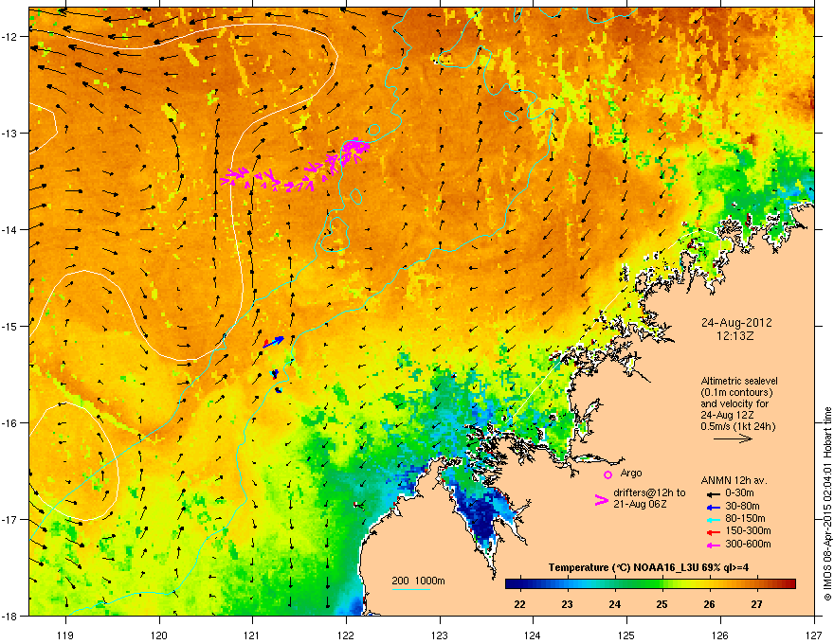Click the longitude axis label 120

(159, 635)
